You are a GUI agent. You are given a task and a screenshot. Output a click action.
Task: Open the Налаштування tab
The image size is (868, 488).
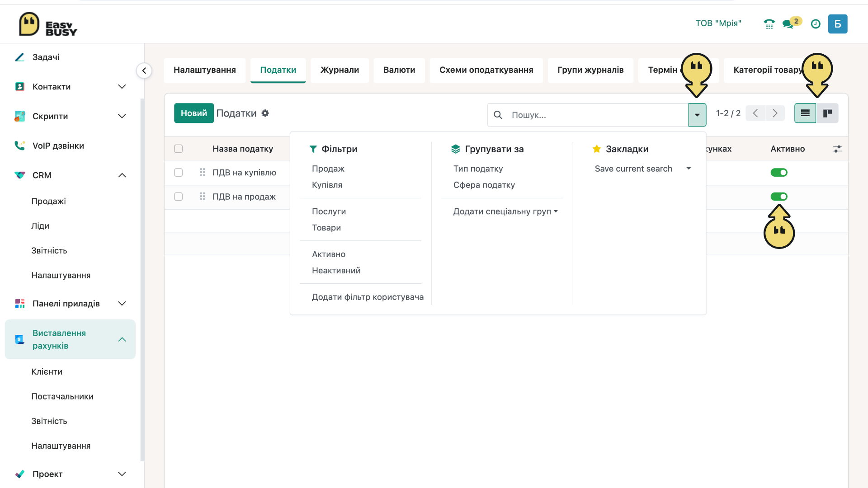click(x=205, y=70)
